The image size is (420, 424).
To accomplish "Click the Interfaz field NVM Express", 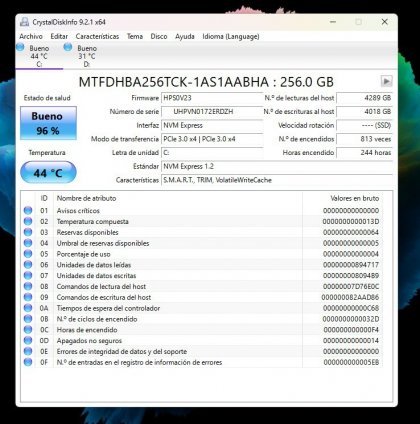I will pyautogui.click(x=212, y=125).
